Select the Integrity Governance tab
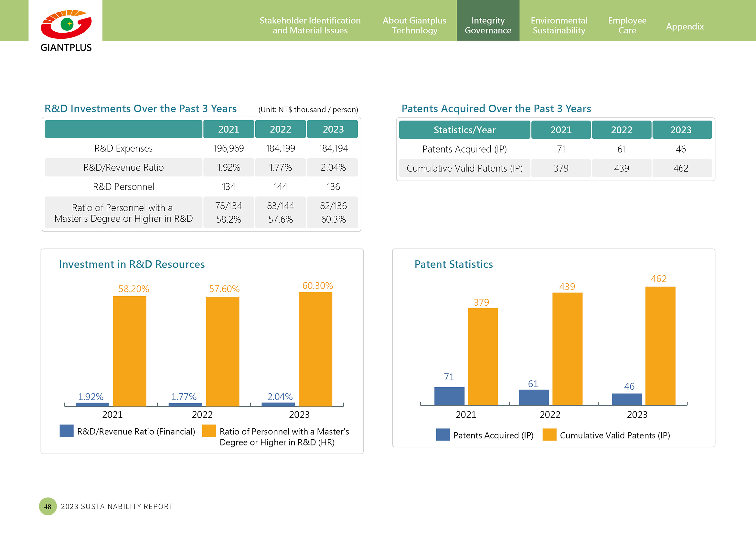The height and width of the screenshot is (534, 756). click(488, 25)
